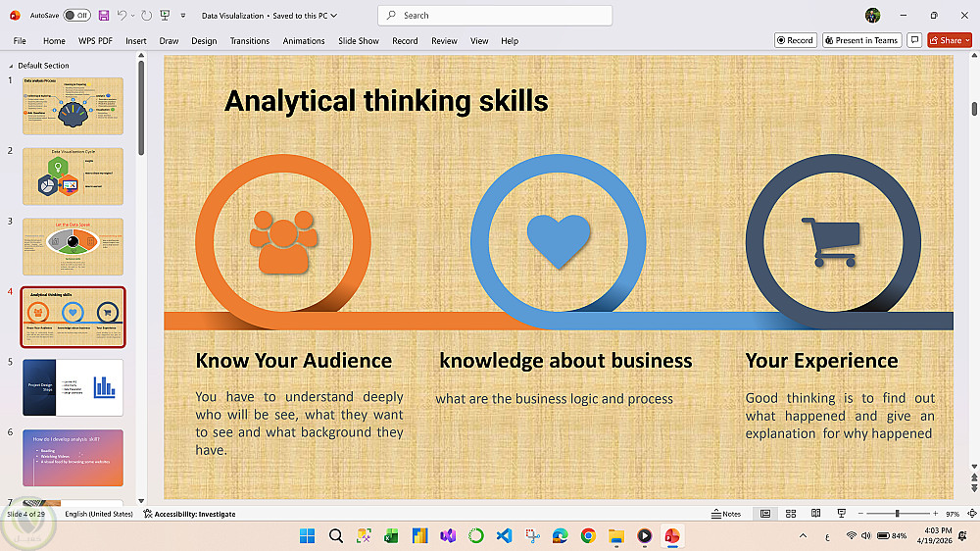Toggle the Notes pane
The width and height of the screenshot is (980, 551).
pyautogui.click(x=725, y=514)
